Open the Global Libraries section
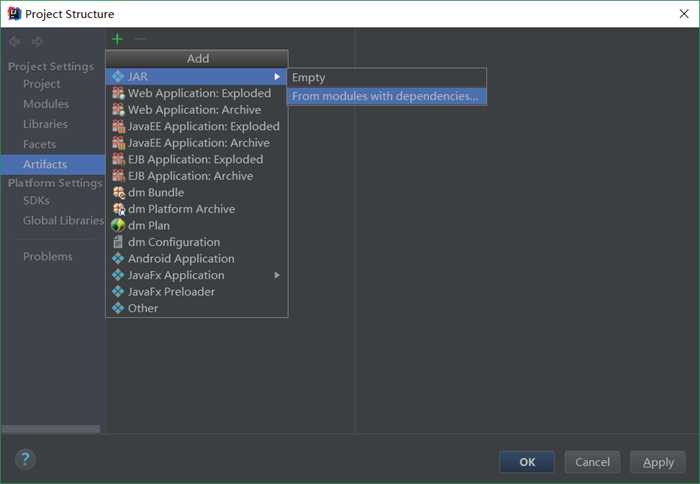The width and height of the screenshot is (700, 484). (x=63, y=220)
